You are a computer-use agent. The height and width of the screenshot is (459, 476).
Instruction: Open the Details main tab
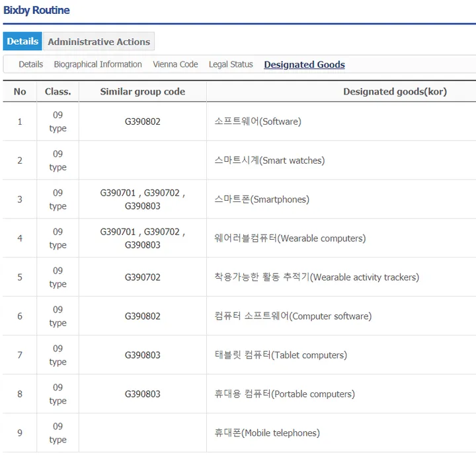point(22,41)
